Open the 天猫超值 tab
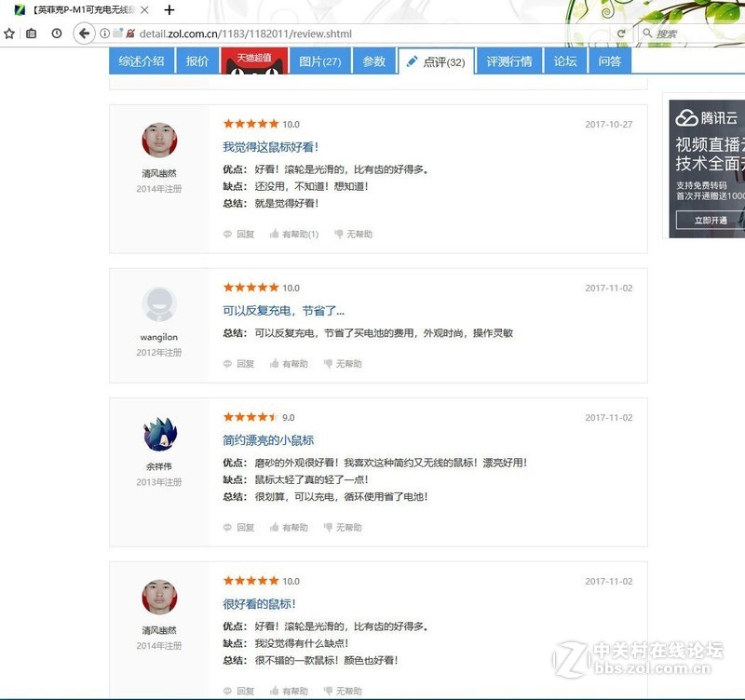Image resolution: width=745 pixels, height=700 pixels. (254, 61)
